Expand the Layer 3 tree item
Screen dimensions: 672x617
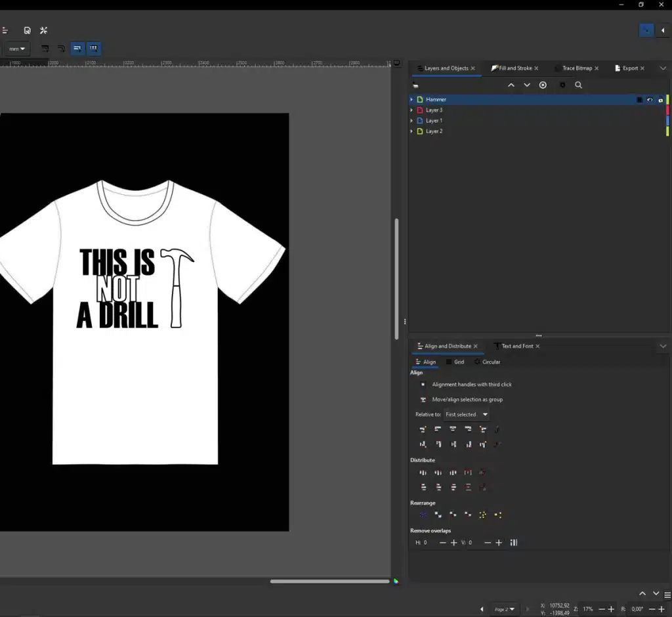click(411, 110)
